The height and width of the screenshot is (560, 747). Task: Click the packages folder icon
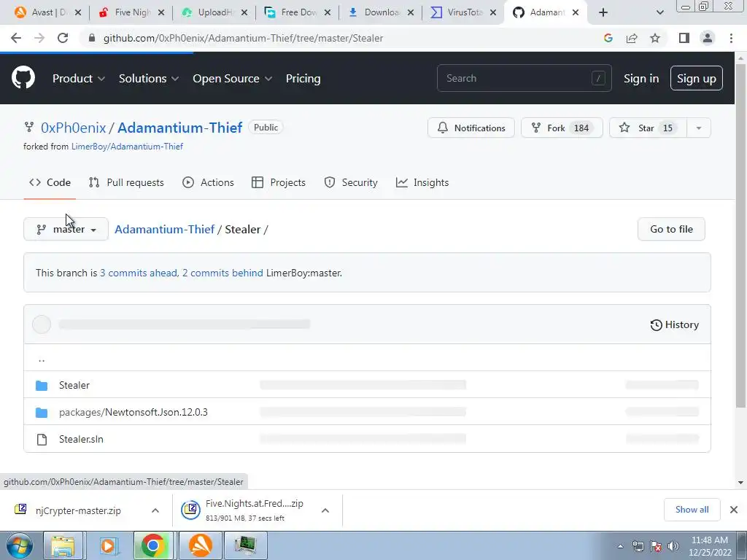coord(42,413)
